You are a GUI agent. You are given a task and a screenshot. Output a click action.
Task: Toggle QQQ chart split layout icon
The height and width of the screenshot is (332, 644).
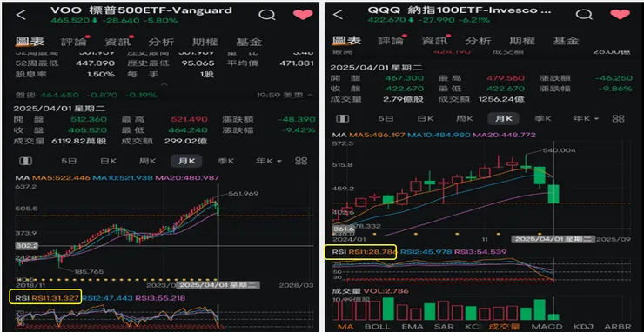click(x=343, y=118)
